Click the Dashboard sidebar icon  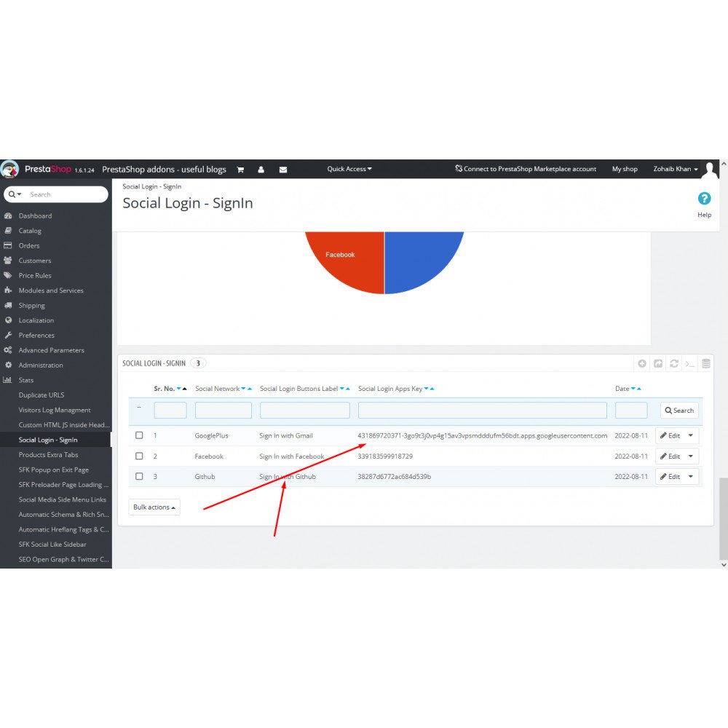point(8,215)
